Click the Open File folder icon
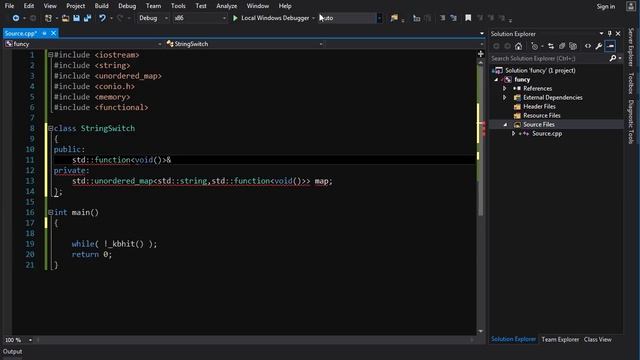Screen dimensions: 640x360 click(65, 18)
